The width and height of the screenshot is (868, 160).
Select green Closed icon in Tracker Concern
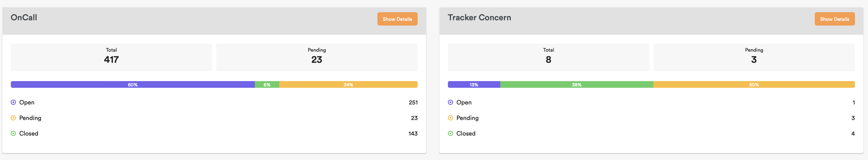pos(450,133)
